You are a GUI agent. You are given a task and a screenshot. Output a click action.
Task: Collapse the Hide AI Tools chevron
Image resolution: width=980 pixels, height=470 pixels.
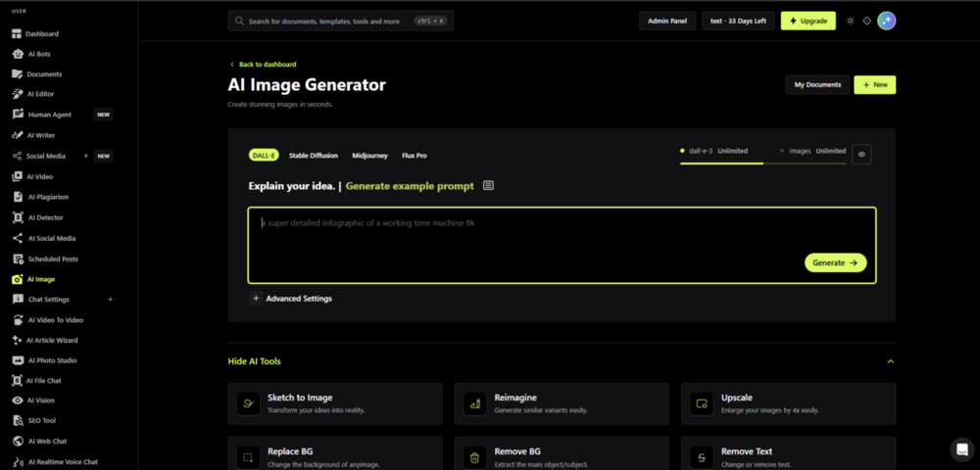point(891,361)
